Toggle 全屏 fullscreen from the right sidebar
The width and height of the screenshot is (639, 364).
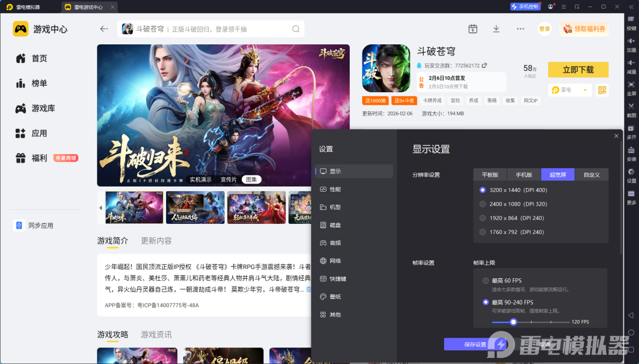(631, 87)
